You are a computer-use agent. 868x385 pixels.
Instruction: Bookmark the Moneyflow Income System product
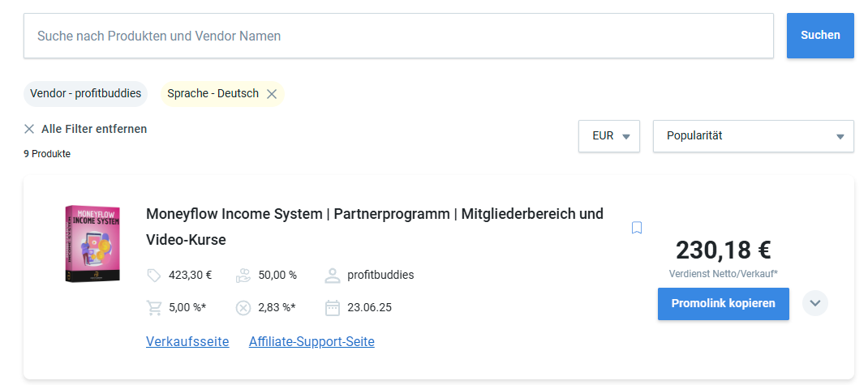pyautogui.click(x=637, y=228)
